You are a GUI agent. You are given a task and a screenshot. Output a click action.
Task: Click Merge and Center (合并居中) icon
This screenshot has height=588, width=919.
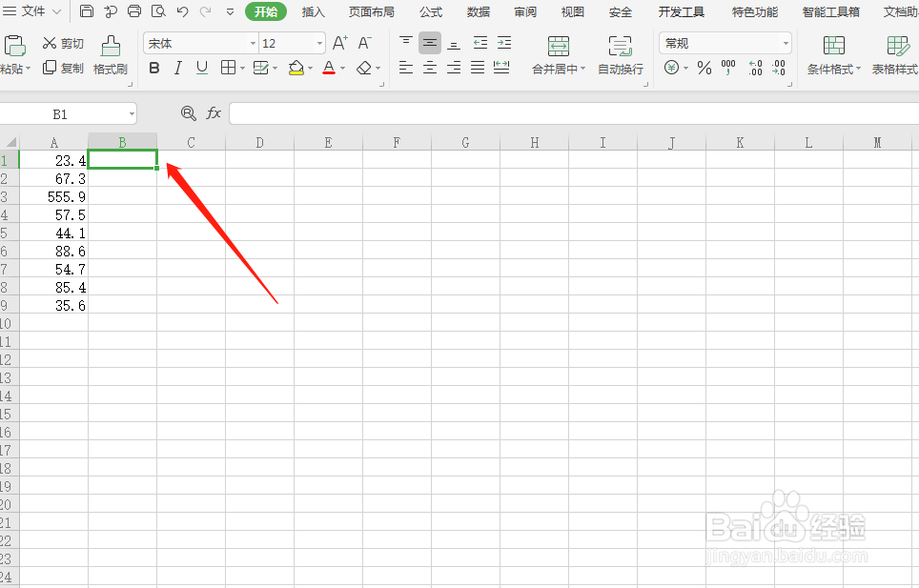558,46
